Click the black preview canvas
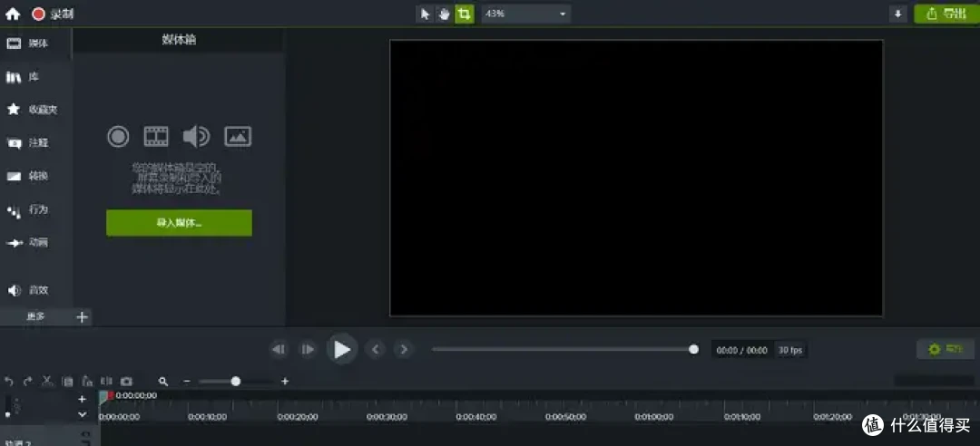Image resolution: width=980 pixels, height=446 pixels. point(636,178)
